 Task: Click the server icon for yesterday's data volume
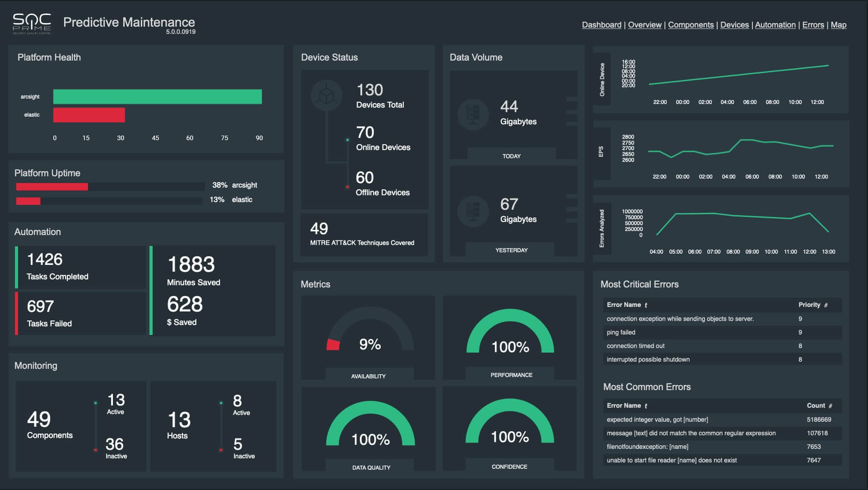(x=473, y=211)
